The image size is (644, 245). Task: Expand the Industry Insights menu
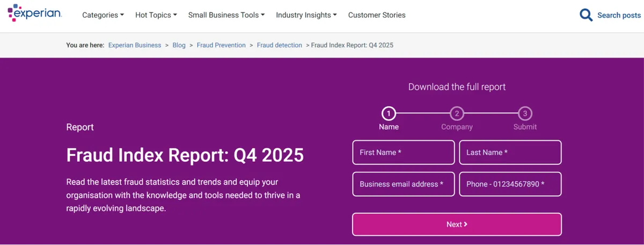306,15
